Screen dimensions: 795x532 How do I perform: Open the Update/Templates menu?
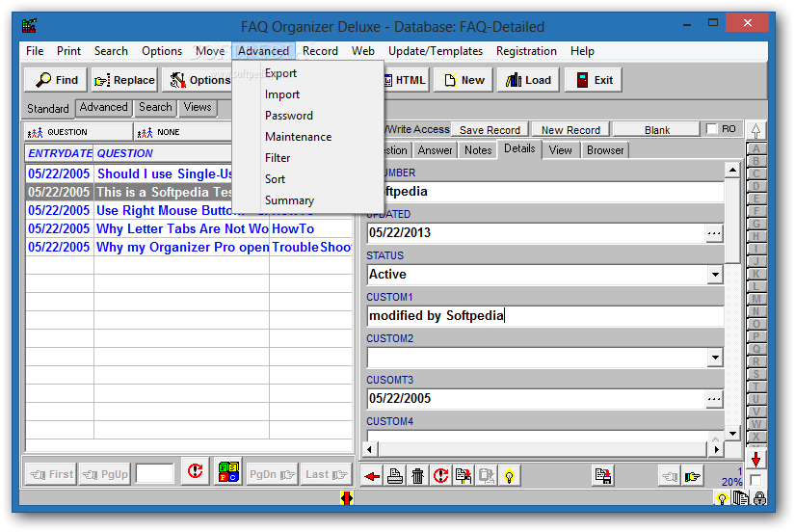click(435, 51)
